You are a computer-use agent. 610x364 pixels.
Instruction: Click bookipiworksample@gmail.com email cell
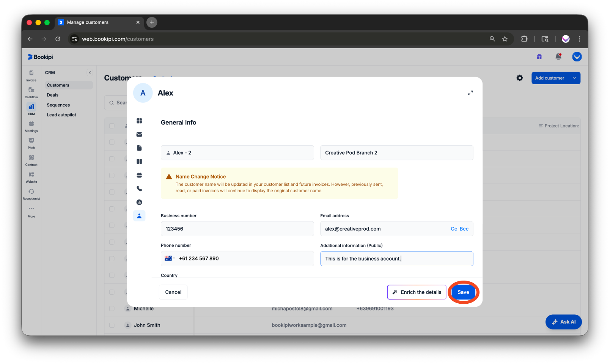pos(309,325)
